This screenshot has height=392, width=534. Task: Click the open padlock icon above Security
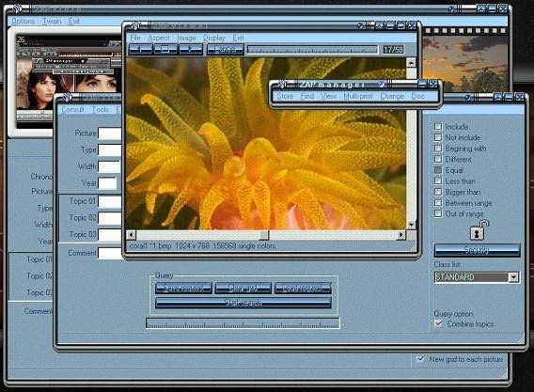click(x=479, y=230)
